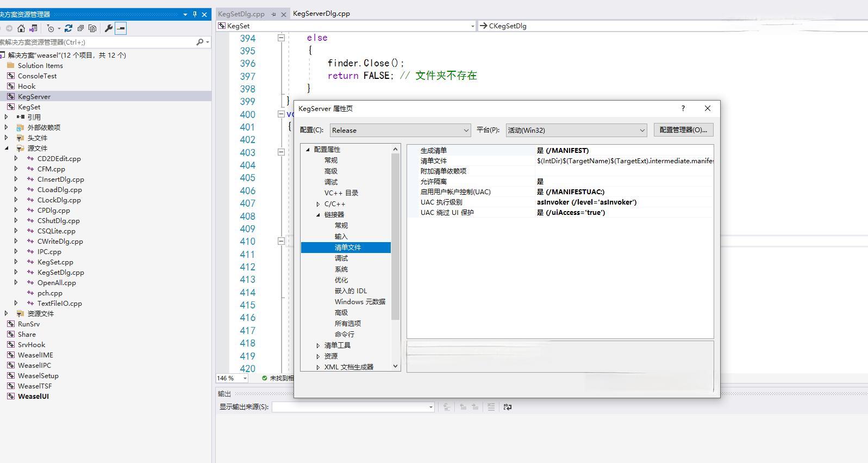Collapse code block at line 403
The image size is (868, 463).
tap(281, 152)
